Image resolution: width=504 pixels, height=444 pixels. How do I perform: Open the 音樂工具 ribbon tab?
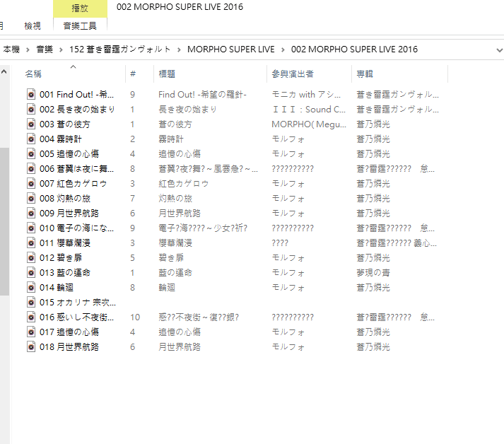click(80, 25)
